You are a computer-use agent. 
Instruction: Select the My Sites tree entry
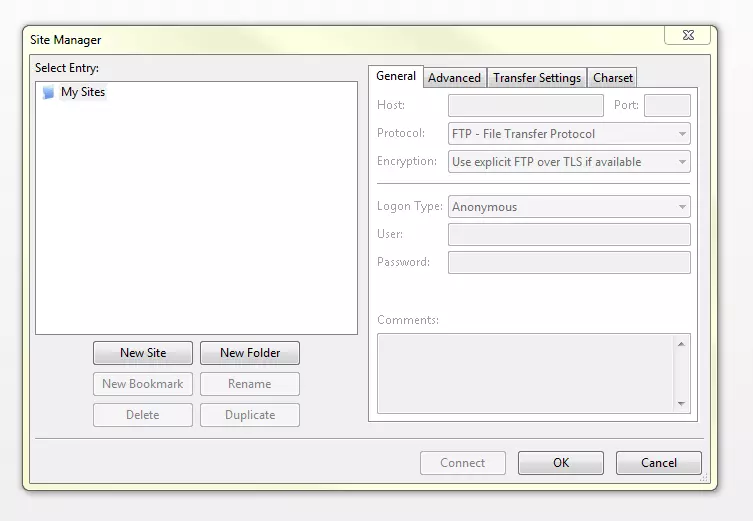click(83, 92)
